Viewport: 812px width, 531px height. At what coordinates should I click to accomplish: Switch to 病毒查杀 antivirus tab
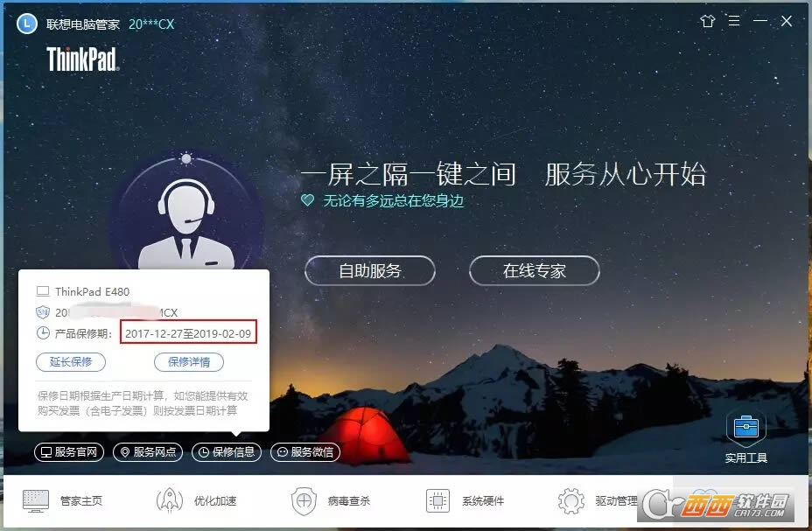click(x=331, y=500)
